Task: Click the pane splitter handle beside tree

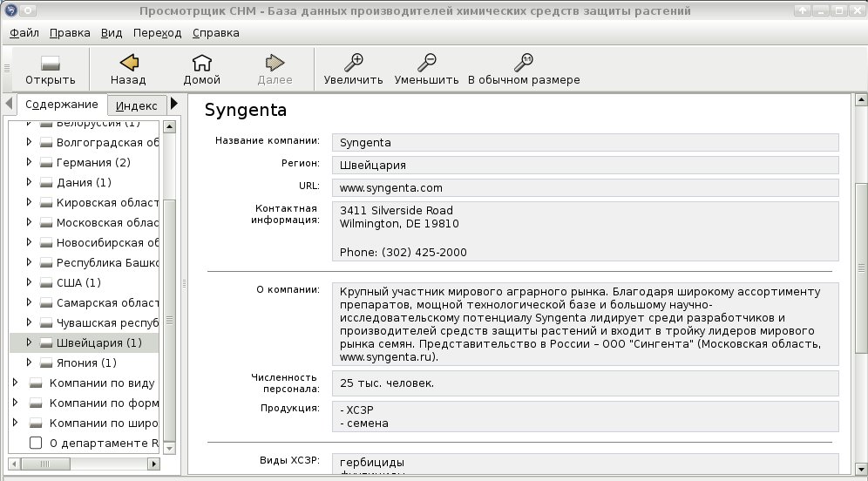Action: 184,284
